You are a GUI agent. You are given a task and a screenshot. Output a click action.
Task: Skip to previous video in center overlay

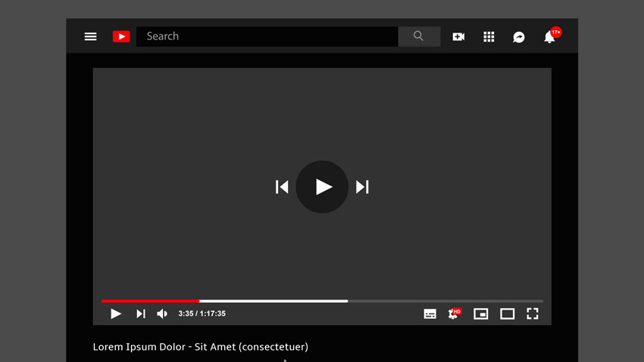282,187
